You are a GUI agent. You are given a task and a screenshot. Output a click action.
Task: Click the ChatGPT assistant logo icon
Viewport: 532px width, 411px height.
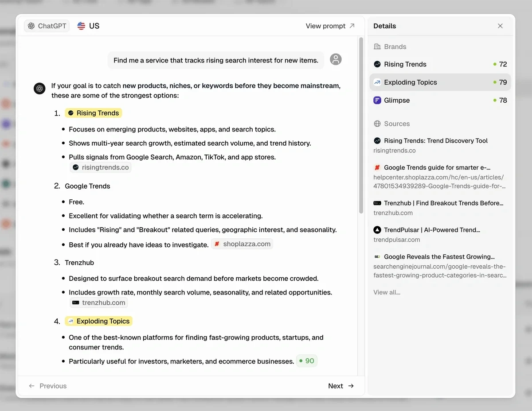[39, 88]
